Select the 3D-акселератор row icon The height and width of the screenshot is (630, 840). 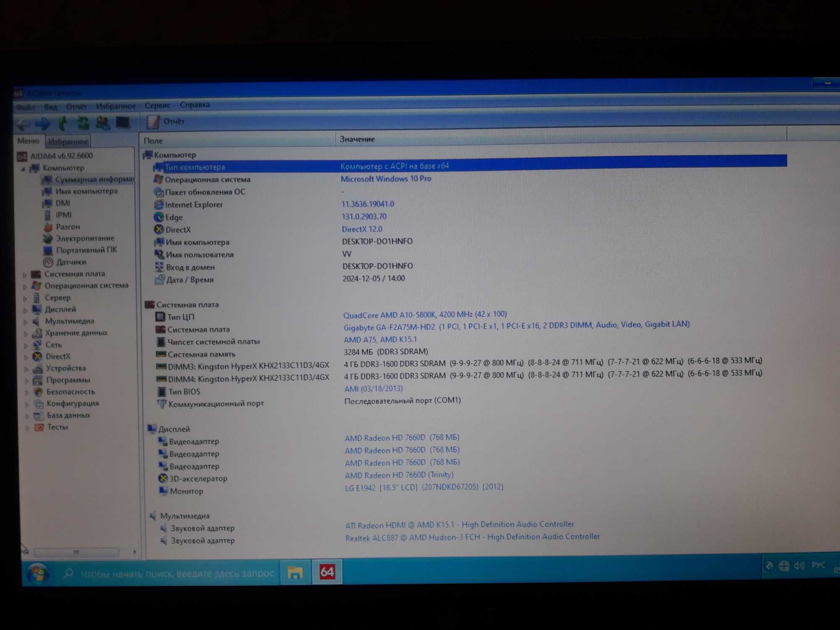(x=163, y=478)
